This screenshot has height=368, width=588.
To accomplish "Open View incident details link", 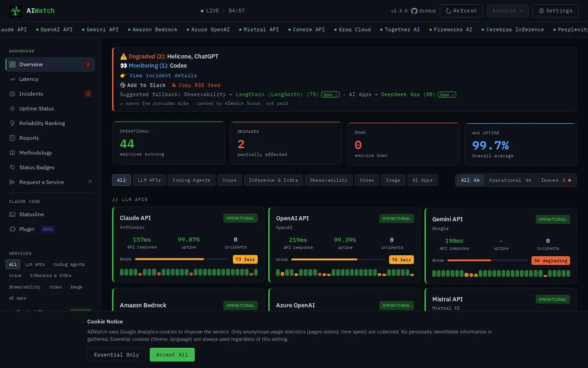I will [163, 75].
